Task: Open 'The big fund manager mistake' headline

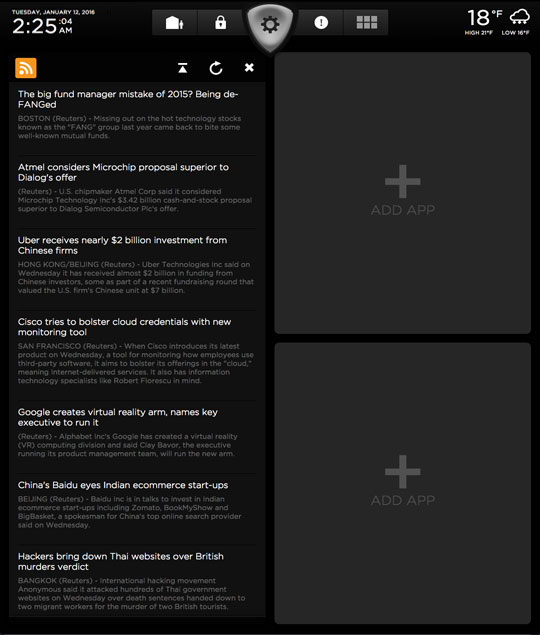Action: [x=128, y=99]
